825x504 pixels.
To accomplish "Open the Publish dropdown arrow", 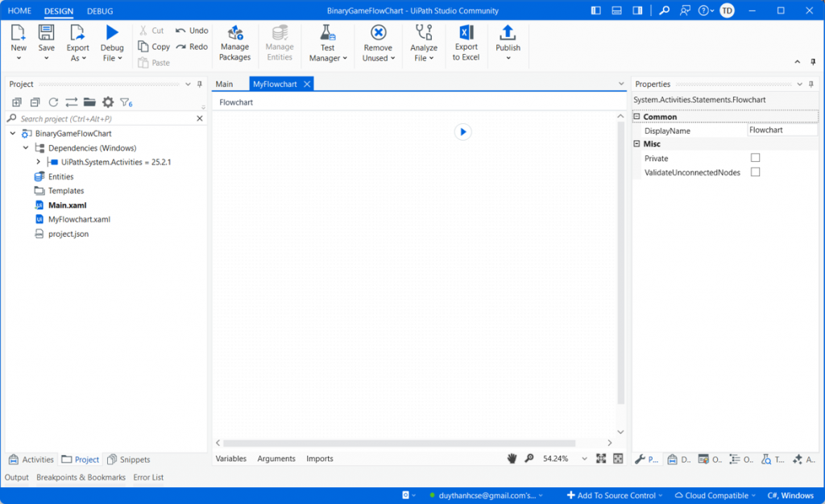I will click(x=508, y=58).
